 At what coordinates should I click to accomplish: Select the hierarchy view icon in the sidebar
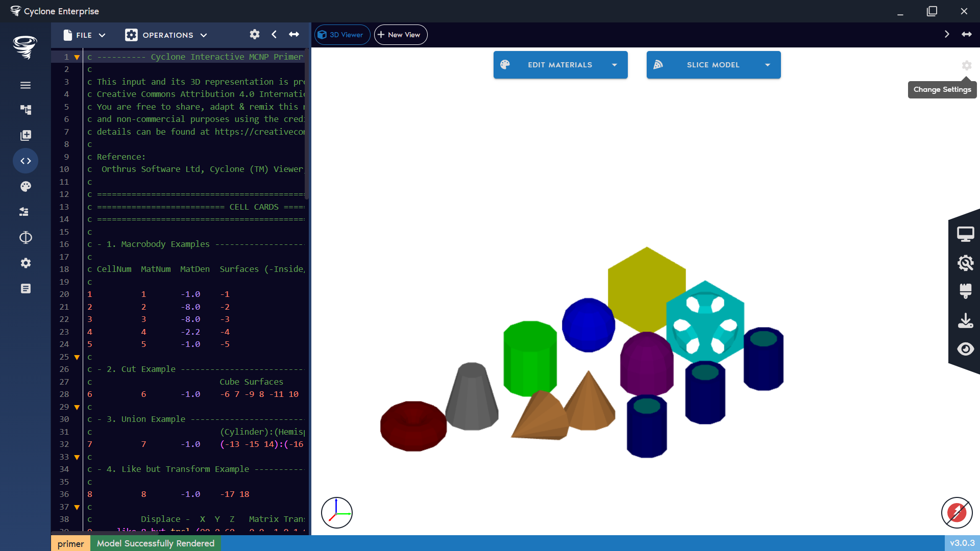26,110
